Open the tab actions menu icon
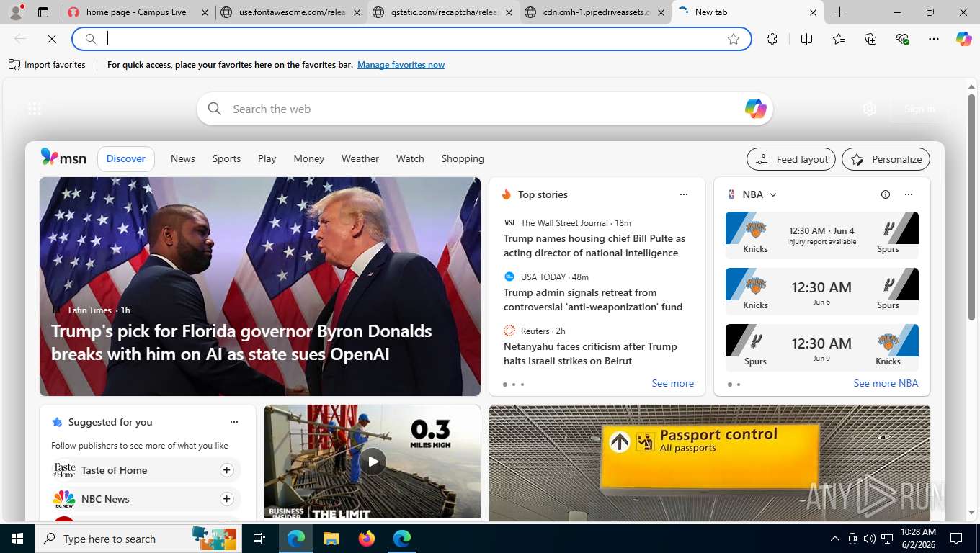 pyautogui.click(x=43, y=12)
